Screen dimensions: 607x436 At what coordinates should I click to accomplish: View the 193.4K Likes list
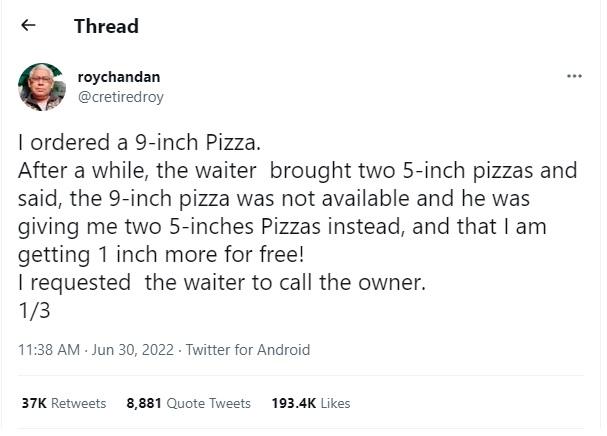point(310,403)
